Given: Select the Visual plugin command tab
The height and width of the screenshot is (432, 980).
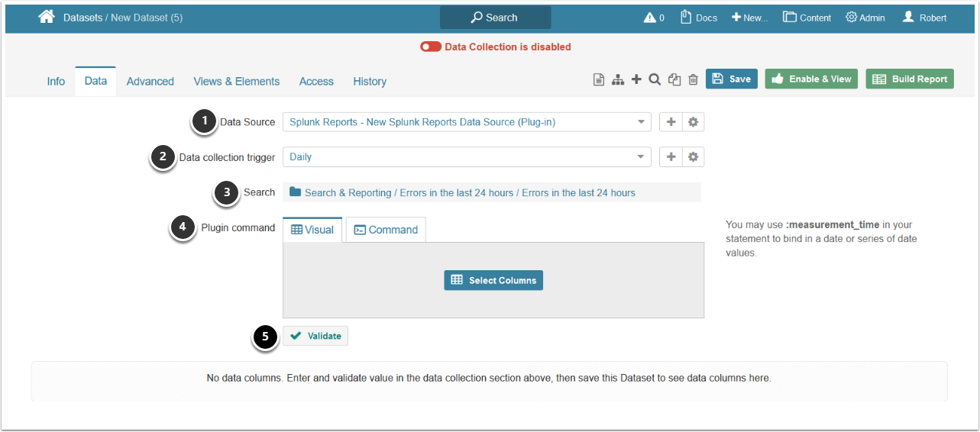Looking at the screenshot, I should click(x=312, y=230).
